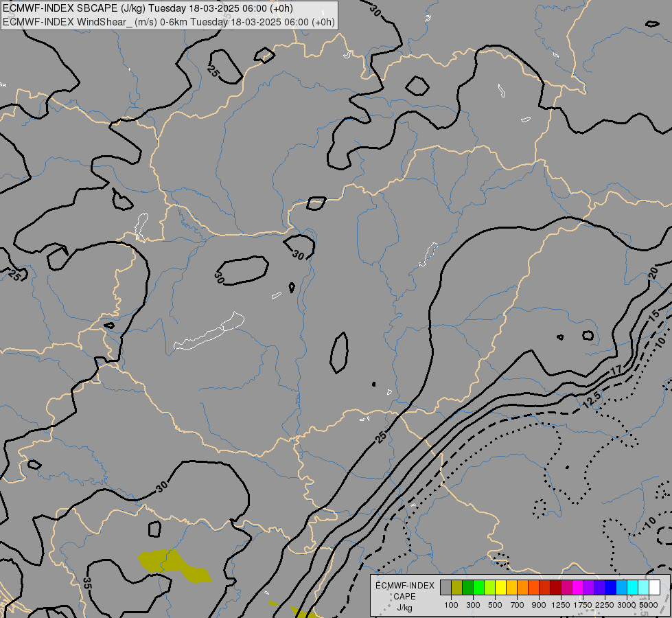
Task: Click the WindShear 0-6km title line
Action: coord(168,22)
